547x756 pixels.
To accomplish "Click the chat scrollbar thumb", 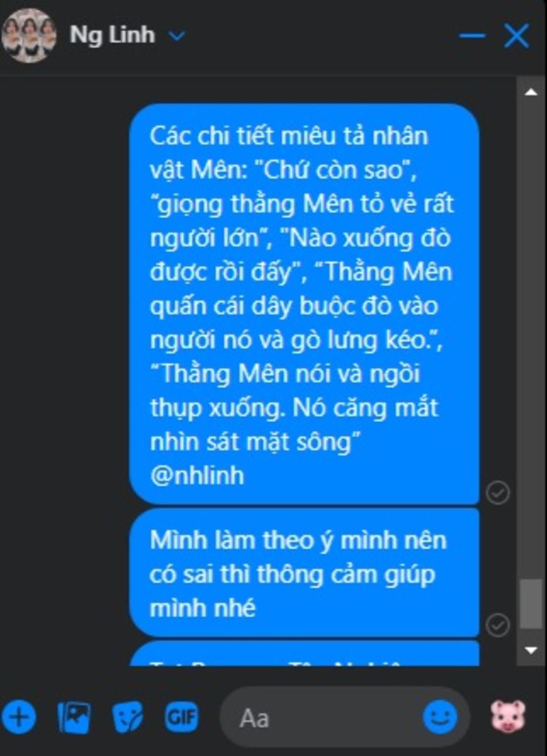I will tap(531, 604).
